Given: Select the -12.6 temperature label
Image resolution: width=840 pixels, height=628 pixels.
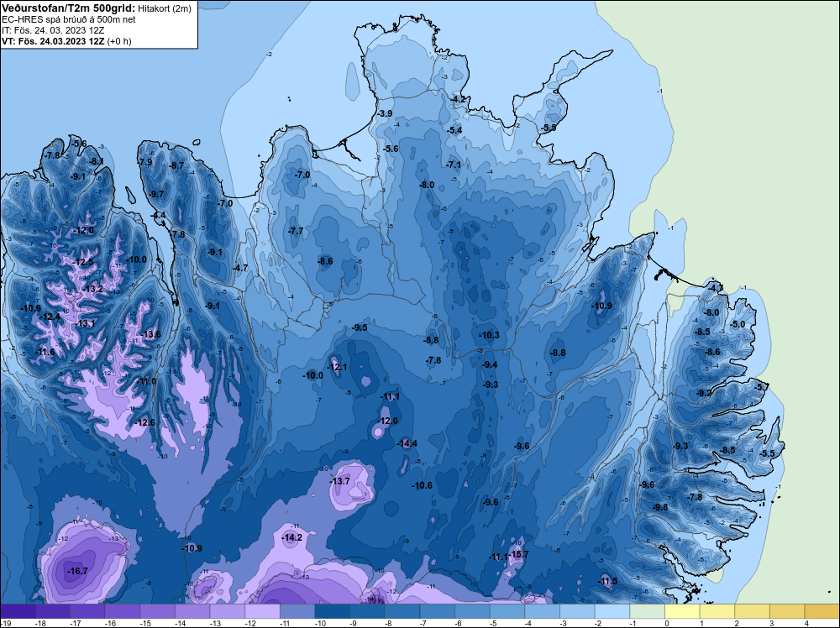Looking at the screenshot, I should pos(144,423).
